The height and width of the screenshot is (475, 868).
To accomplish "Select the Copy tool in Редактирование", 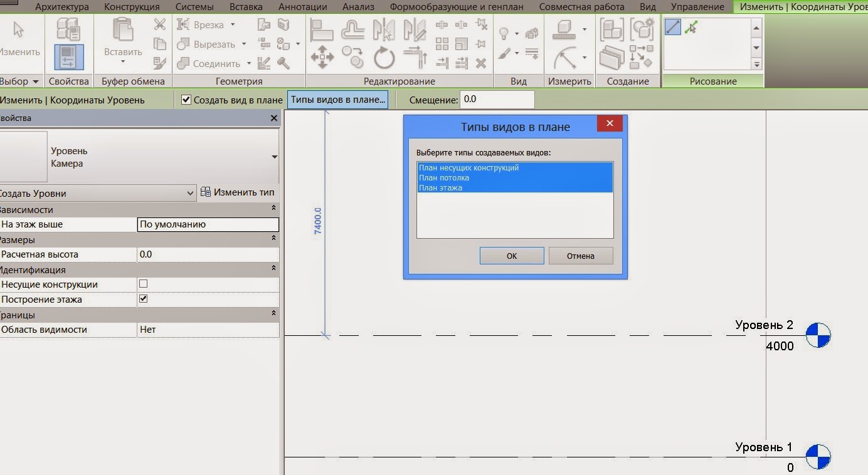I will pos(352,58).
